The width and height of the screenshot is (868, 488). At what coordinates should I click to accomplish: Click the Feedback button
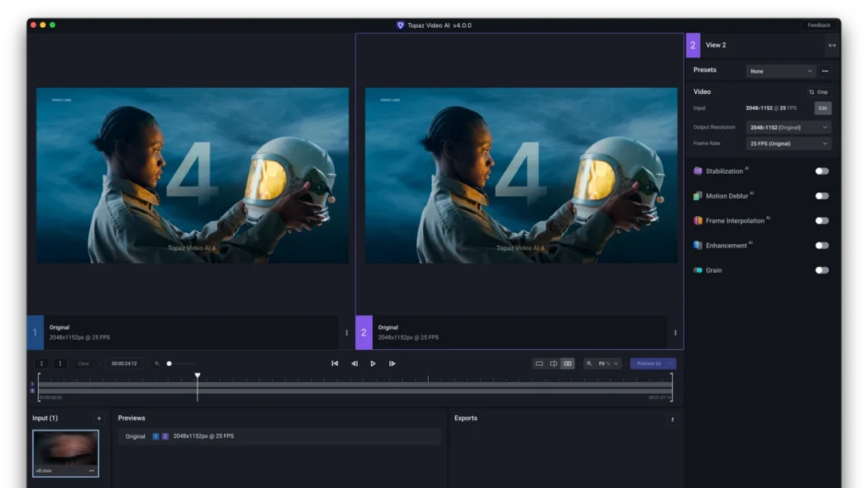tap(819, 25)
